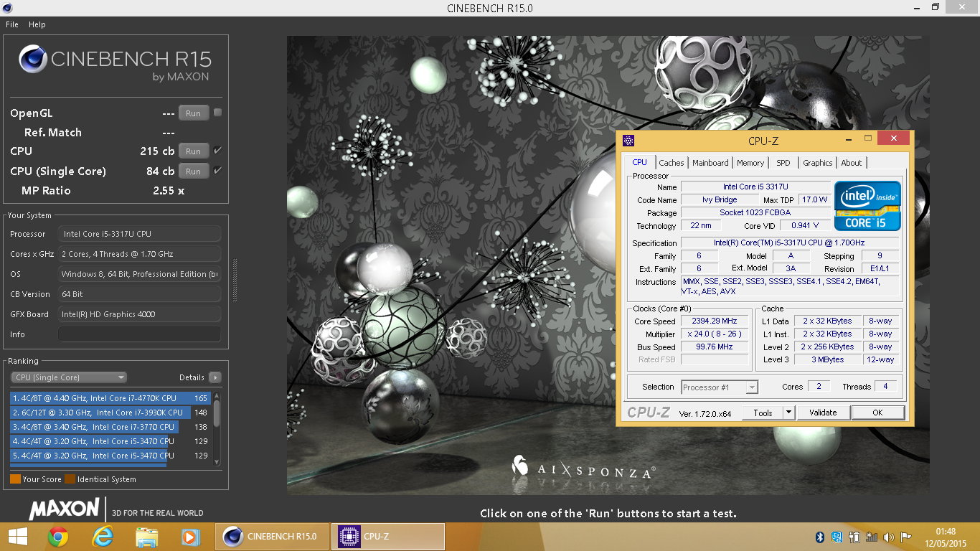Click the GFX Board field Intel(R) HD Graphics 4000
The image size is (980, 551).
[140, 314]
